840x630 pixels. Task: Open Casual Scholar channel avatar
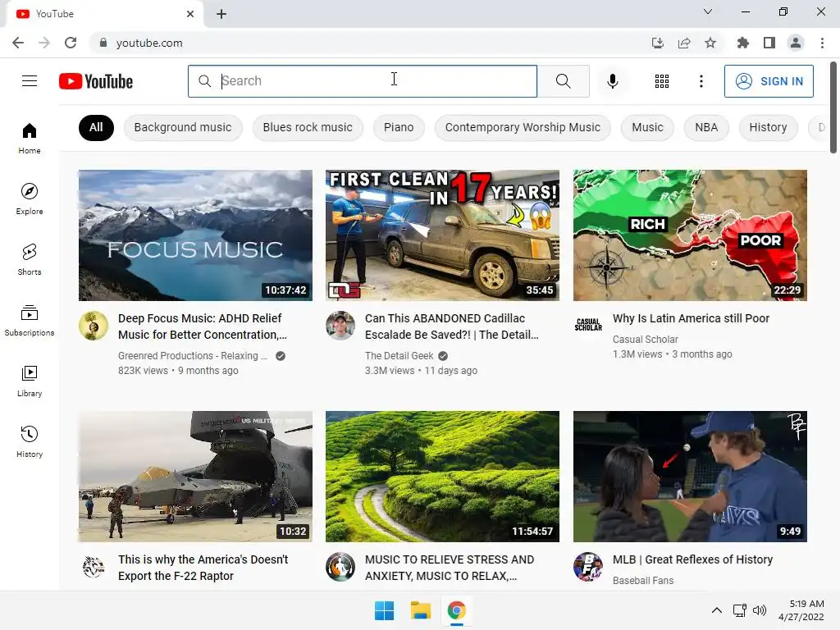588,325
